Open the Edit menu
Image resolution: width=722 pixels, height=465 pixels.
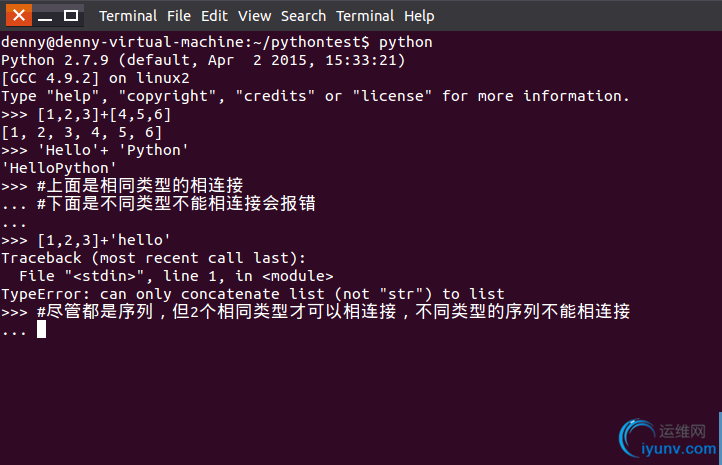(214, 16)
